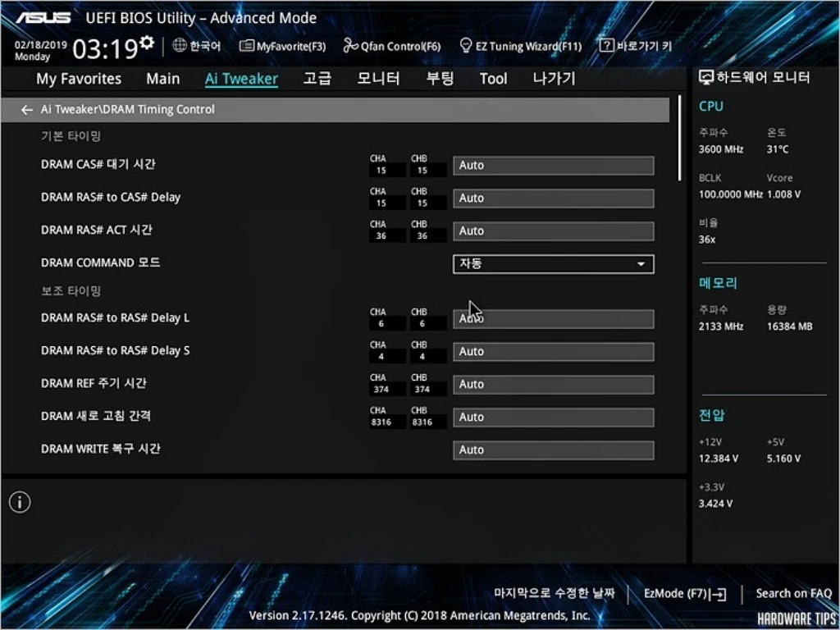This screenshot has width=840, height=630.
Task: Click the vertical scrollbar thumb
Action: (x=680, y=138)
